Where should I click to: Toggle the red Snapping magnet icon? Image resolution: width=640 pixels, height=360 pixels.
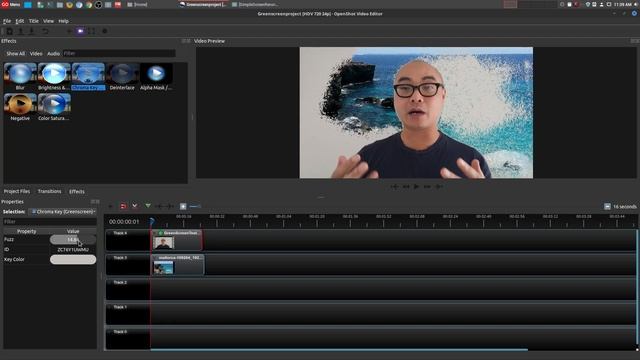123,206
